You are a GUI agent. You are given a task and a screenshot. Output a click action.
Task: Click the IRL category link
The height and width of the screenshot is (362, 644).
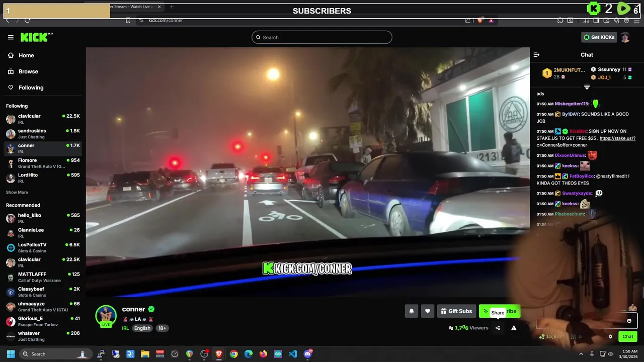(x=125, y=328)
